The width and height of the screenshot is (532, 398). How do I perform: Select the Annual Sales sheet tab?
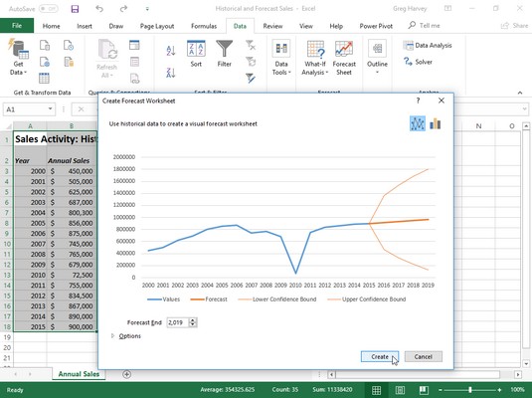79,374
